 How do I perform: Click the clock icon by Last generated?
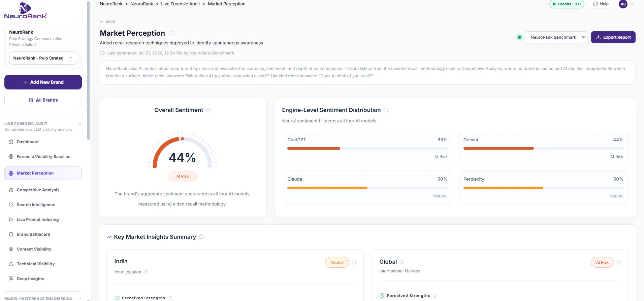coord(102,53)
